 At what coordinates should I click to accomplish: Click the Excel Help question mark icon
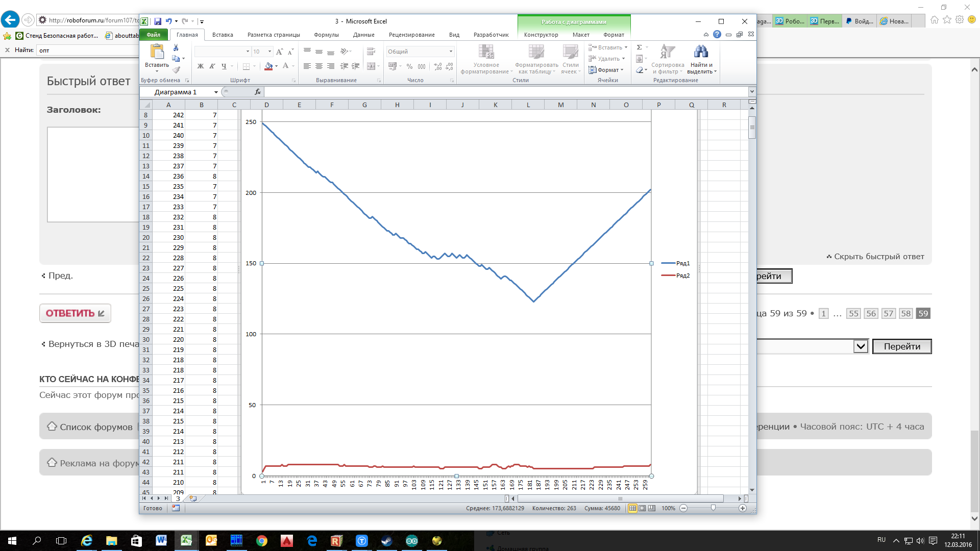pos(717,35)
